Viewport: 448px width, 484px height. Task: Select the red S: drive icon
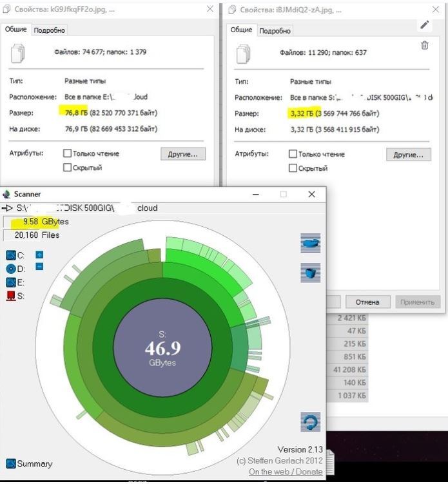[11, 296]
